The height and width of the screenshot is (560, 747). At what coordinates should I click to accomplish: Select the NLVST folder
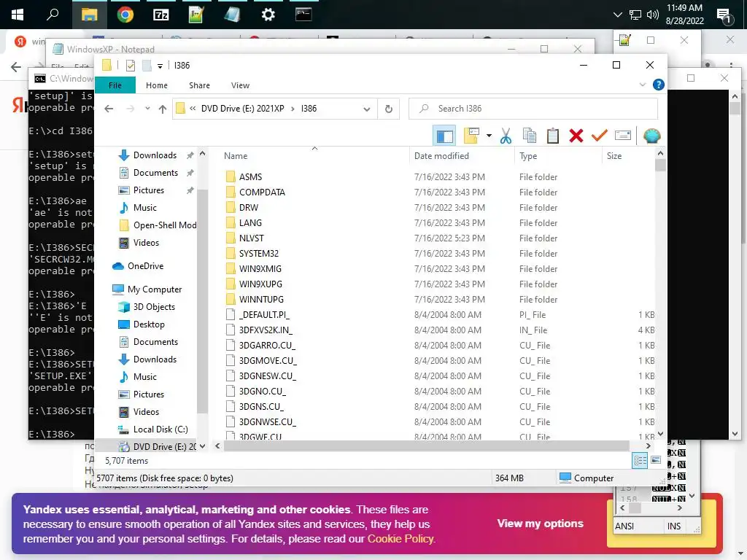(x=251, y=238)
